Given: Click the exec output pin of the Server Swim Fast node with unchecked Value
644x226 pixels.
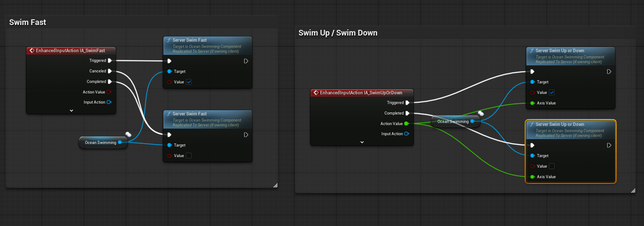Looking at the screenshot, I should 246,135.
